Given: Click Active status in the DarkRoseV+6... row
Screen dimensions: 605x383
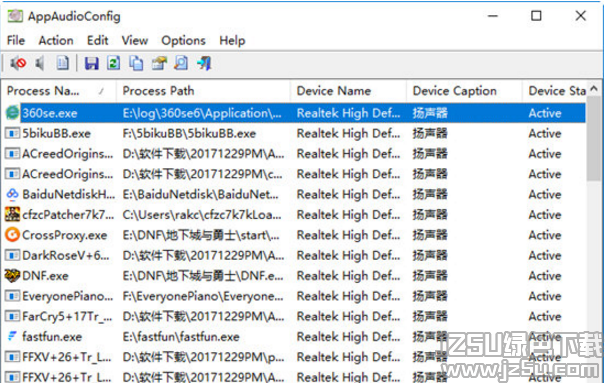Looking at the screenshot, I should 545,255.
